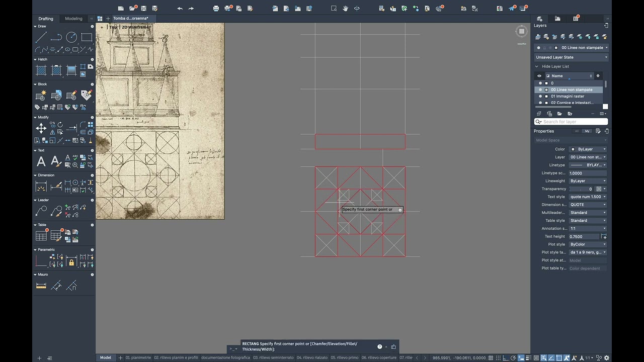Select the Line tool in Draw panel
The width and height of the screenshot is (644, 362).
coord(41,37)
